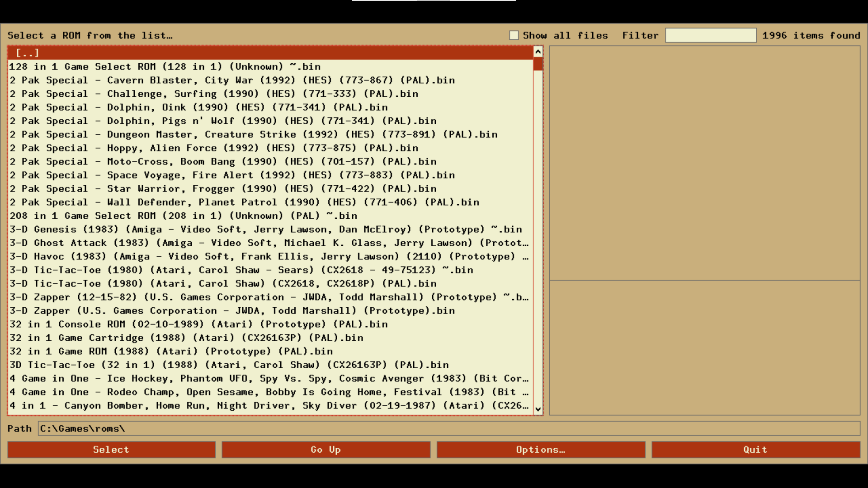Viewport: 868px width, 488px height.
Task: Select the [..] parent directory entry
Action: (x=270, y=53)
